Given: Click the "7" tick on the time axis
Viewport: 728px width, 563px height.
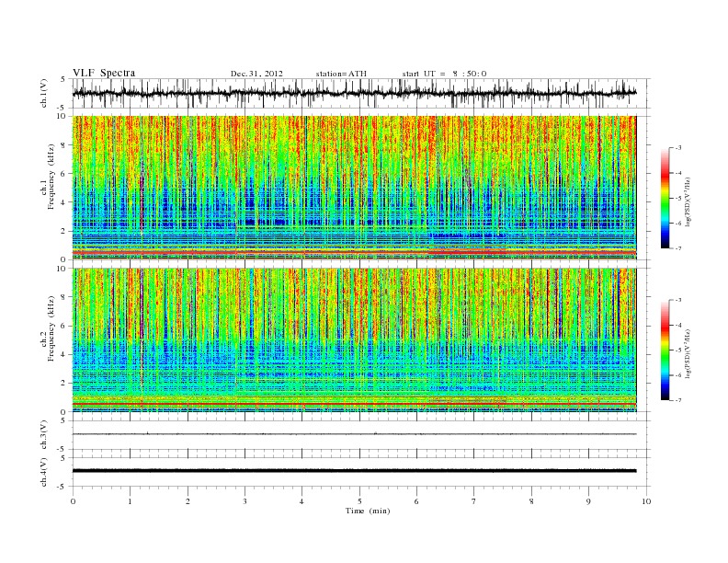Looking at the screenshot, I should click(474, 501).
